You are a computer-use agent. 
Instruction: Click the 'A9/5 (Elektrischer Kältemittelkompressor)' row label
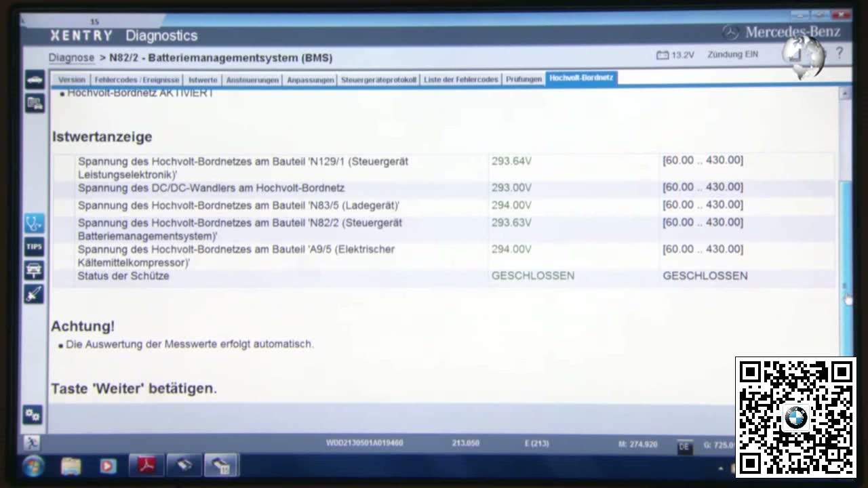236,256
